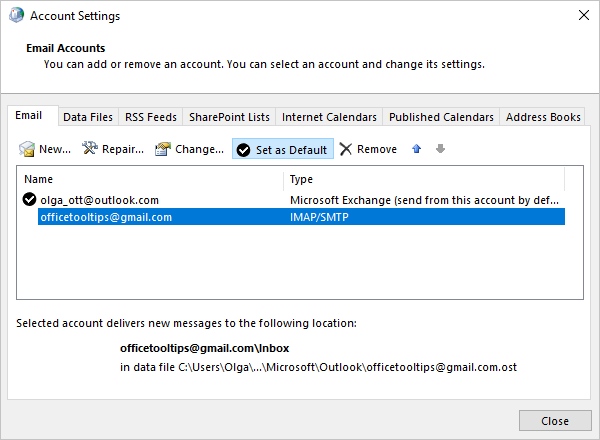Click the Change account icon

163,149
